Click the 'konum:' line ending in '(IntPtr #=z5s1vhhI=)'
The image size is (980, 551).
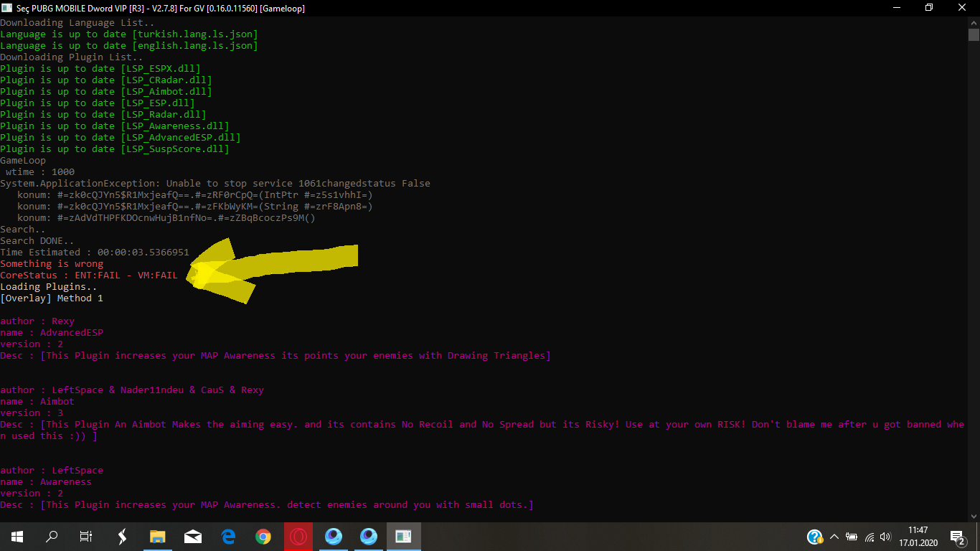(195, 195)
